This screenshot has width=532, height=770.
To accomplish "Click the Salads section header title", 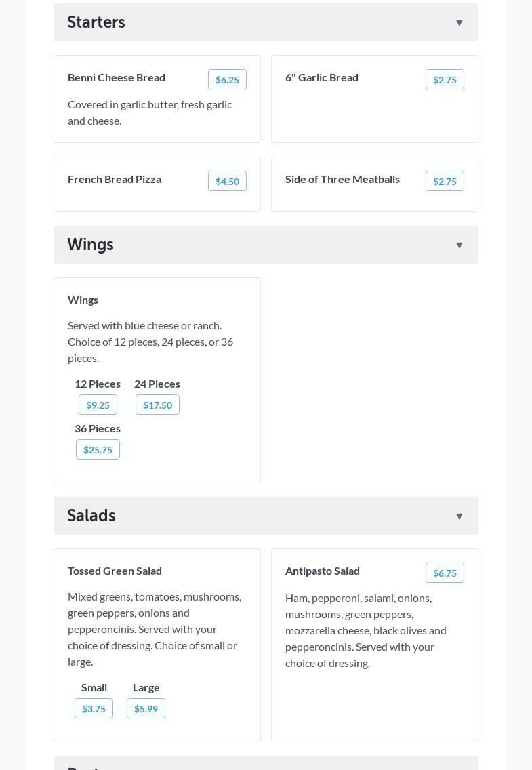I will [x=91, y=516].
